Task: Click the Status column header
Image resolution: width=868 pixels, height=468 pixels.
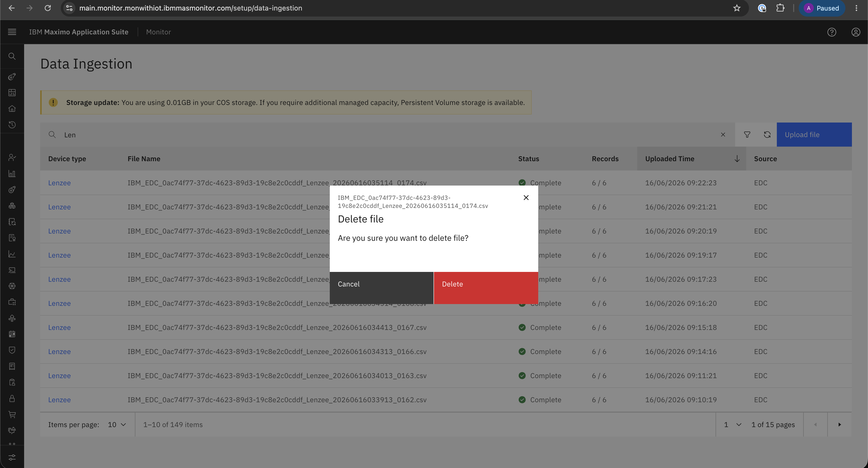Action: (x=529, y=159)
